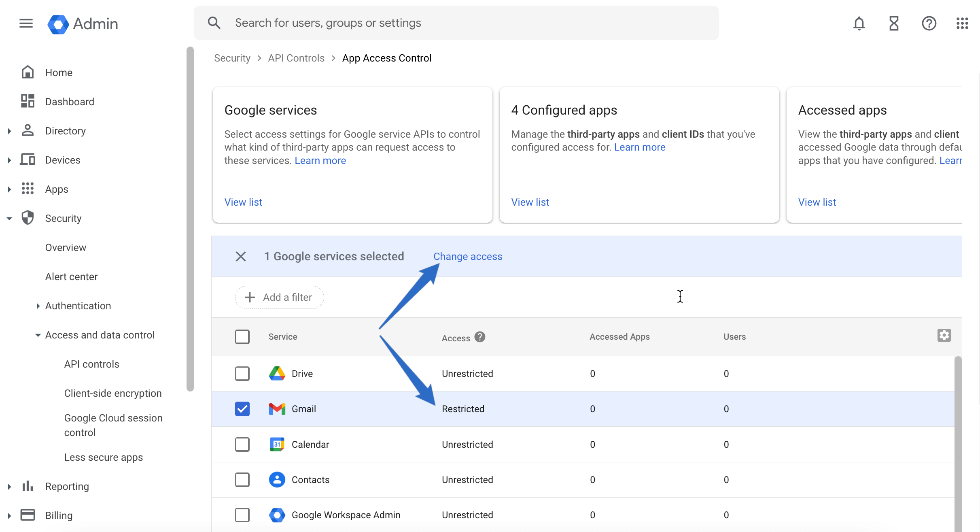980x532 pixels.
Task: Collapse Access and data control arrow
Action: tap(38, 335)
